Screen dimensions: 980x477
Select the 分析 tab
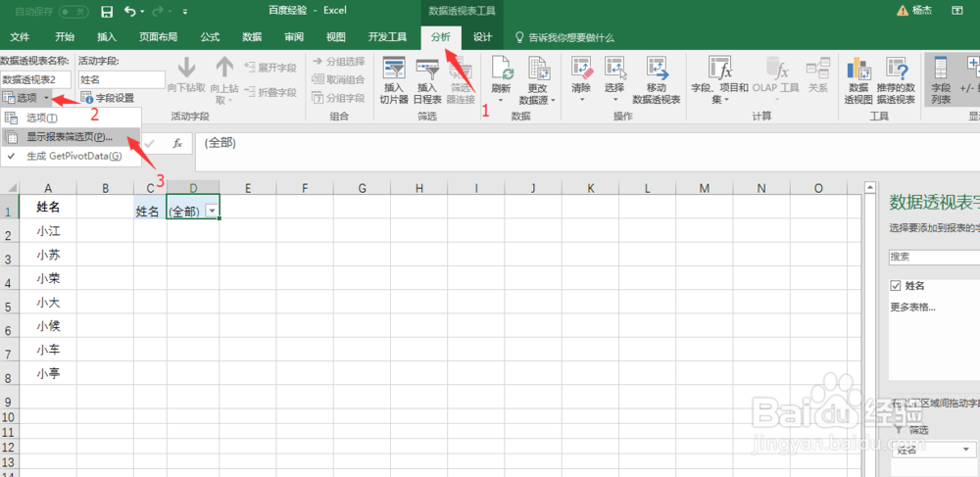coord(441,37)
